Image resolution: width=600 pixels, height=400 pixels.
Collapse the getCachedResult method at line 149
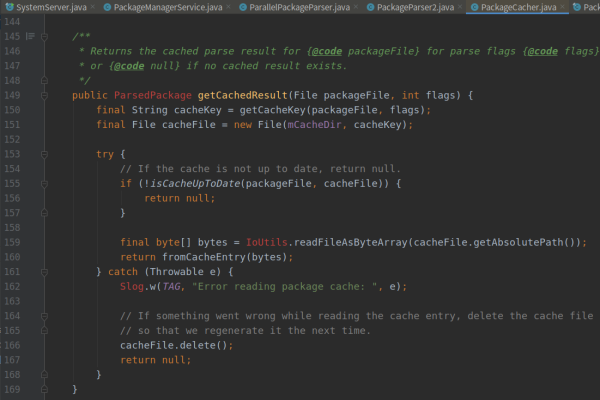[45, 95]
